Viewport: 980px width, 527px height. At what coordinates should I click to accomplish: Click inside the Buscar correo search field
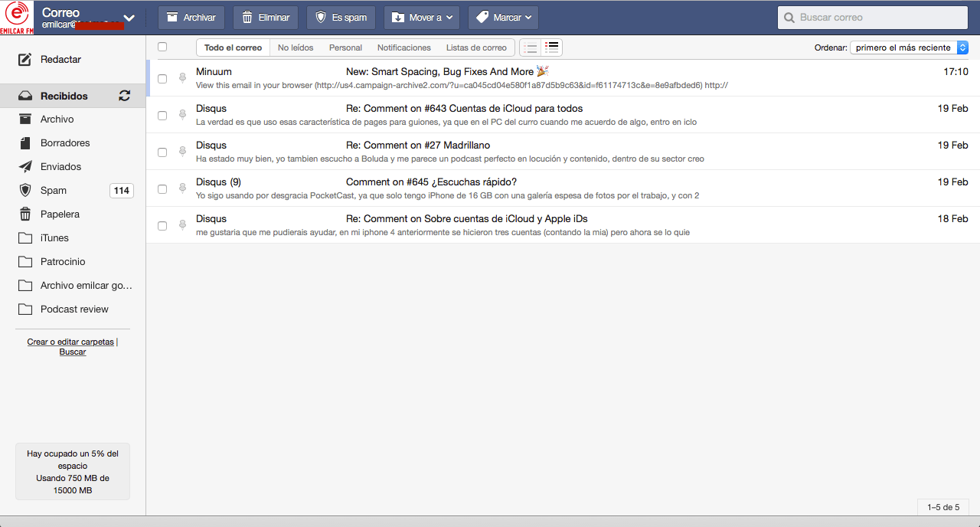(x=873, y=17)
